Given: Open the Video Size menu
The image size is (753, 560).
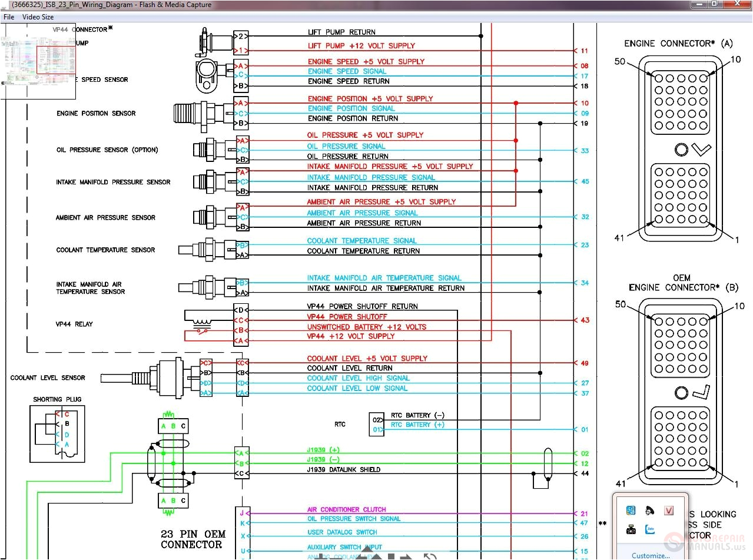Looking at the screenshot, I should [x=38, y=16].
